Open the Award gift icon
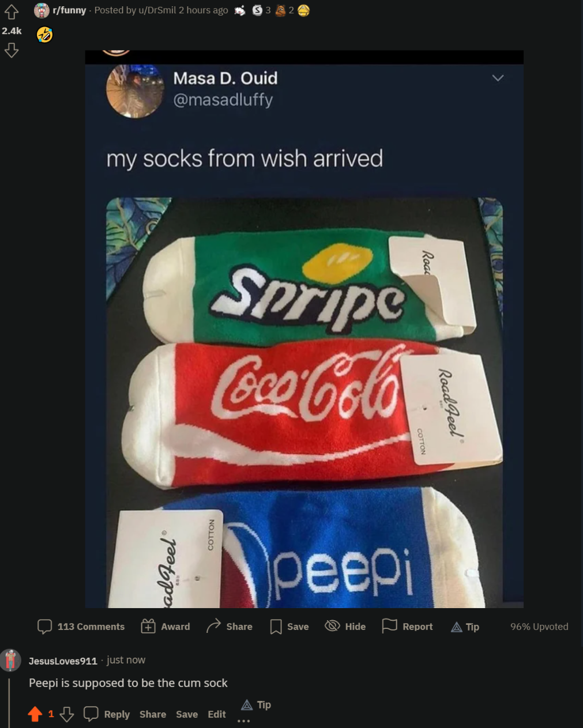 148,626
